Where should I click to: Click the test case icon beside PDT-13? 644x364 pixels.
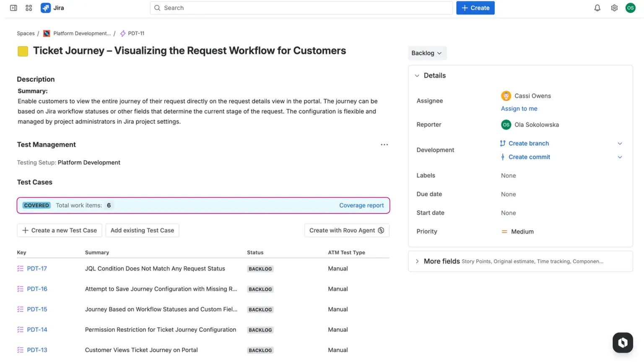(20, 350)
